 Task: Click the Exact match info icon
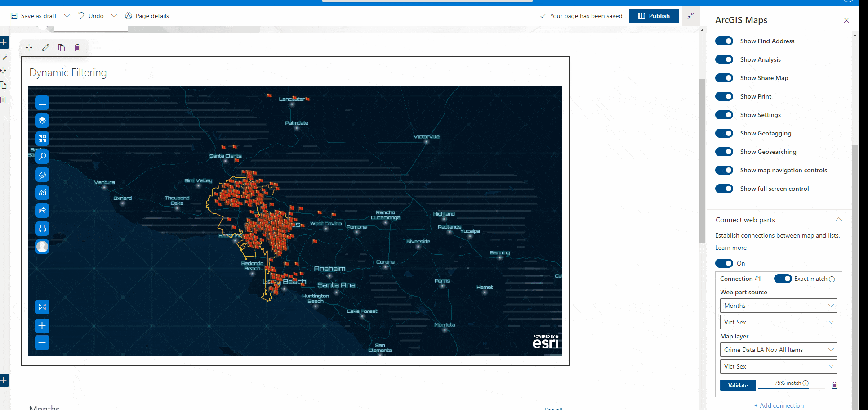pyautogui.click(x=832, y=279)
